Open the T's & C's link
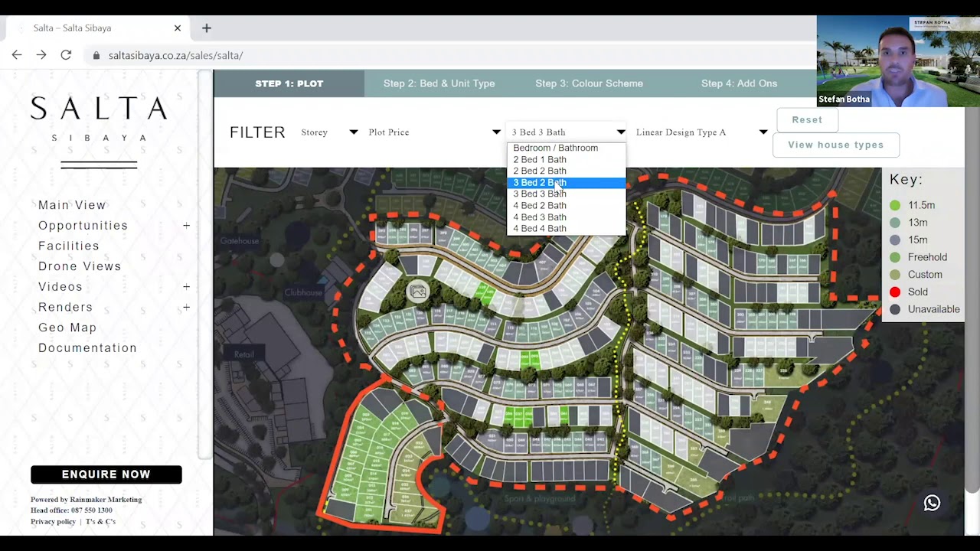The image size is (980, 551). click(x=100, y=522)
